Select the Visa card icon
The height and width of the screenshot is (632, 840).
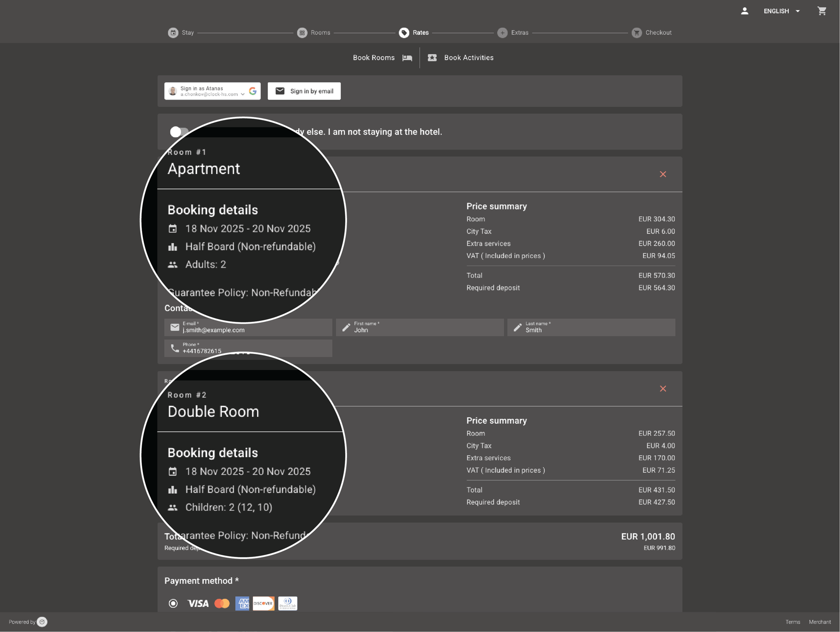pyautogui.click(x=198, y=603)
